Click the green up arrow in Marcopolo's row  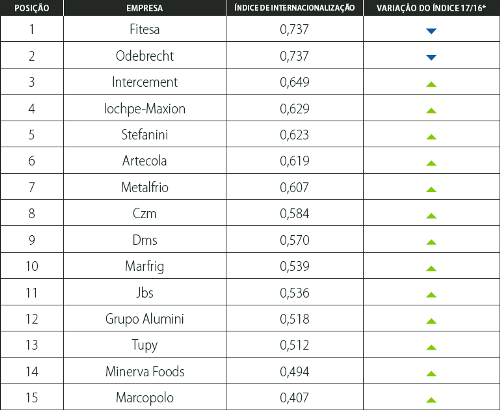tap(431, 400)
